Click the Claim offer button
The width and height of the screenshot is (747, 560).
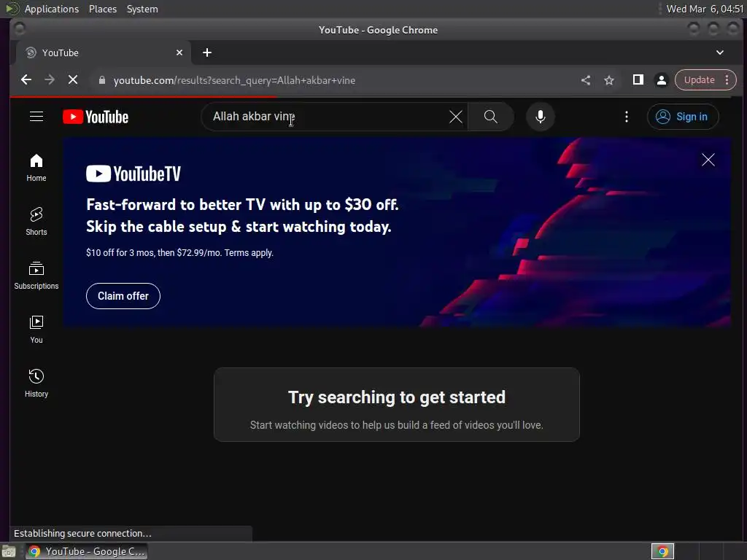tap(123, 296)
